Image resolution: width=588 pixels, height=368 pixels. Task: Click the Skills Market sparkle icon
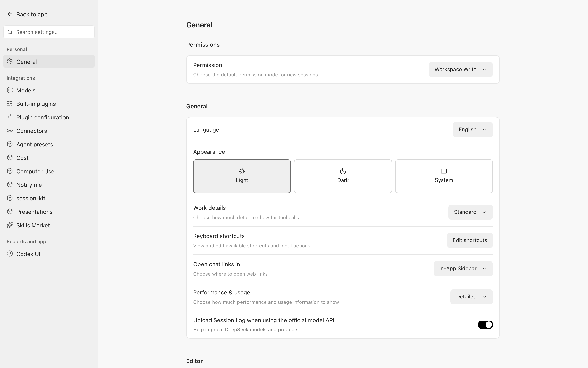pos(10,225)
